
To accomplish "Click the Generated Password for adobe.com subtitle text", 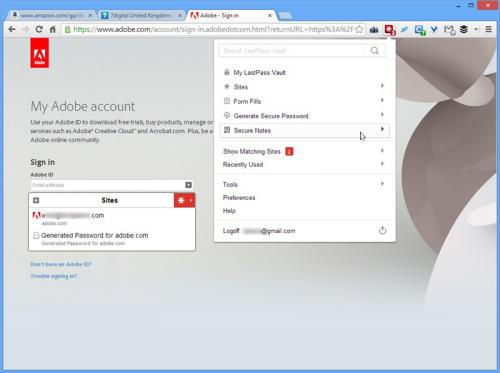I will click(83, 243).
